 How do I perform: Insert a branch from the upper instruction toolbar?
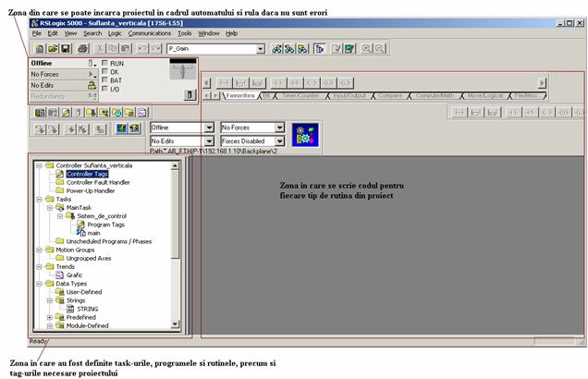coord(240,83)
